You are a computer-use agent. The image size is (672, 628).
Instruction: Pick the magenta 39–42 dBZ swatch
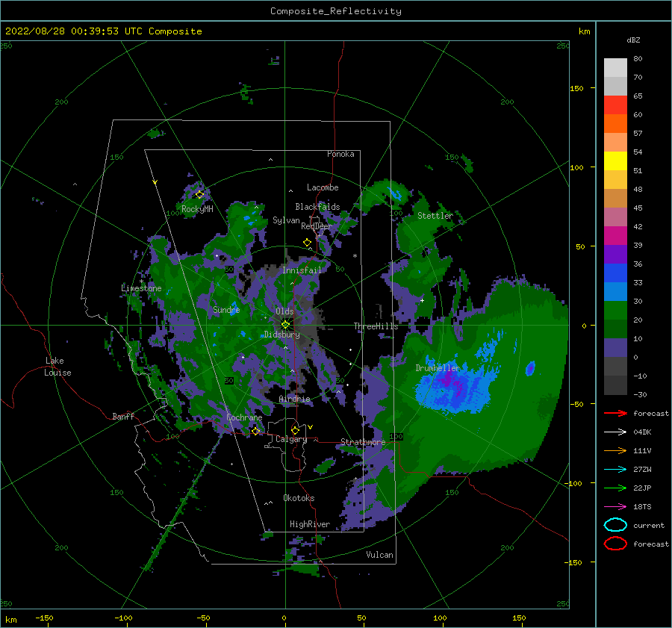click(x=615, y=235)
